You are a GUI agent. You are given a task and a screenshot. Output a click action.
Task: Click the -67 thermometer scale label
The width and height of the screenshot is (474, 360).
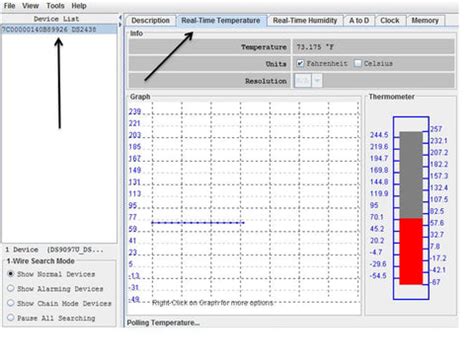coord(436,282)
